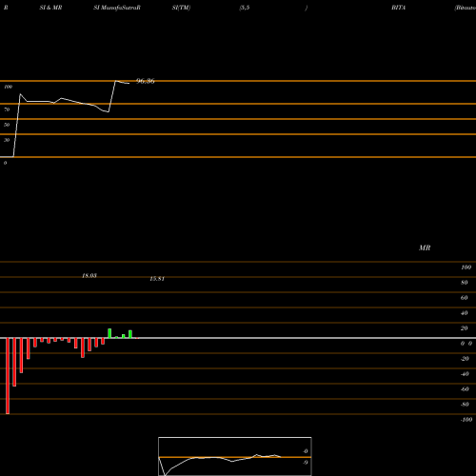The image size is (476, 476).
Task: Click the MR panel title
Action: tap(425, 248)
